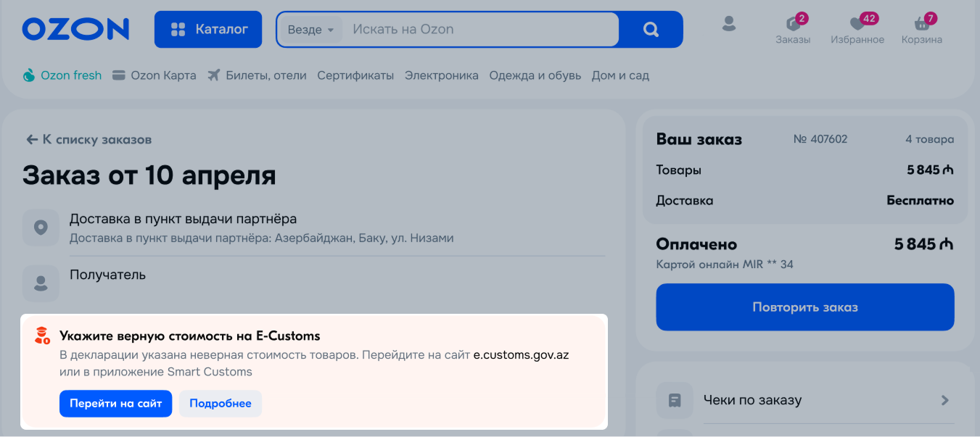Click the 4 товара label
The height and width of the screenshot is (437, 980).
pyautogui.click(x=930, y=139)
